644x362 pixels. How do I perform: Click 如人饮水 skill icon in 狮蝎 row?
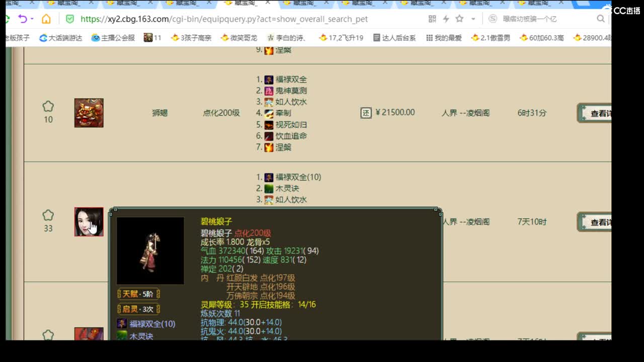(269, 102)
